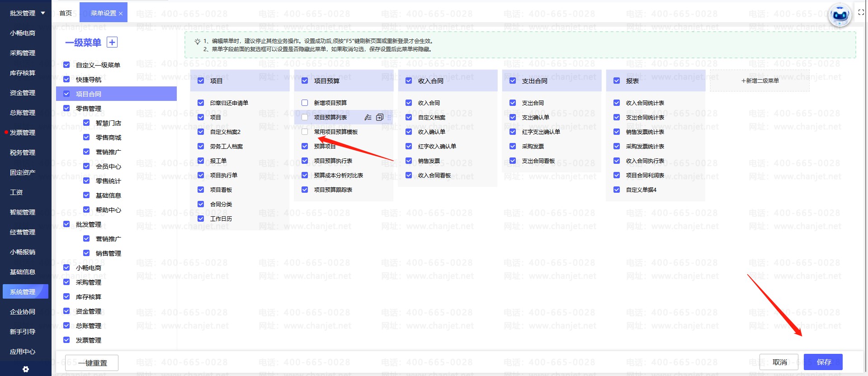Image resolution: width=868 pixels, height=376 pixels.
Task: Click edit icon on 项目预算列表 row
Action: (368, 118)
